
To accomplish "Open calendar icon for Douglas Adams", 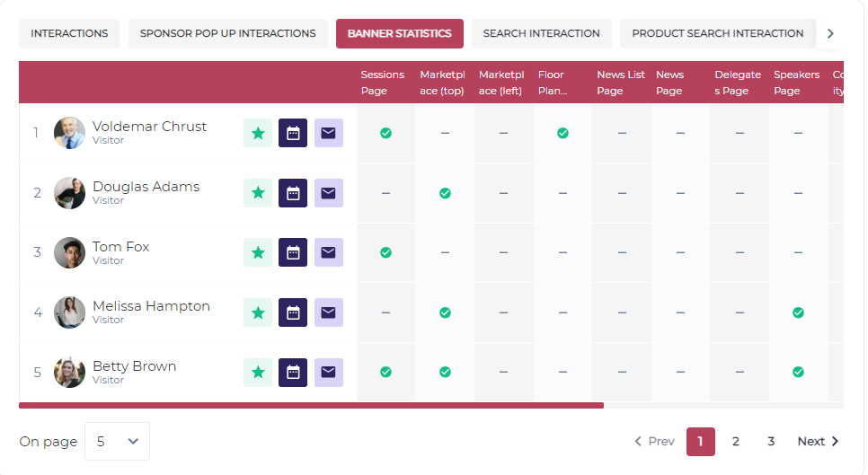I will pos(293,193).
